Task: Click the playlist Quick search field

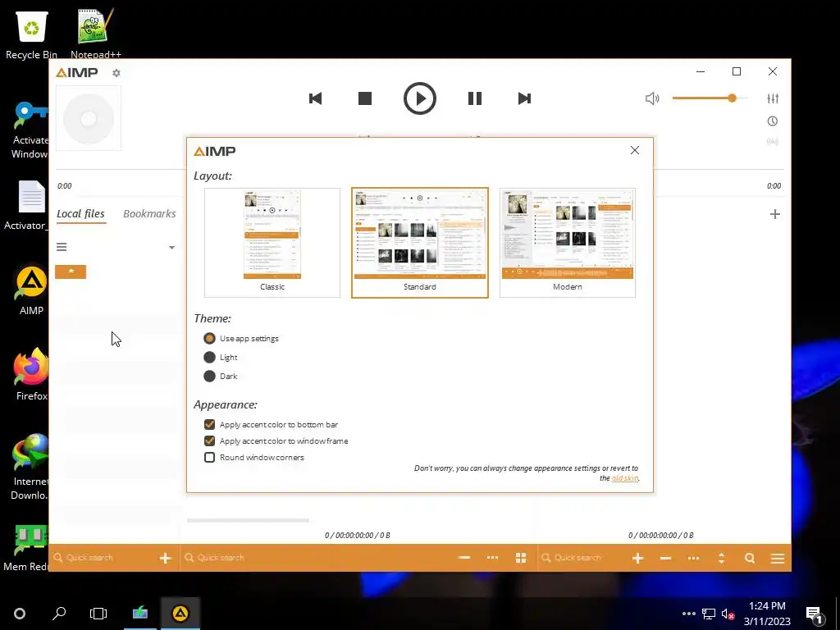Action: (583, 558)
